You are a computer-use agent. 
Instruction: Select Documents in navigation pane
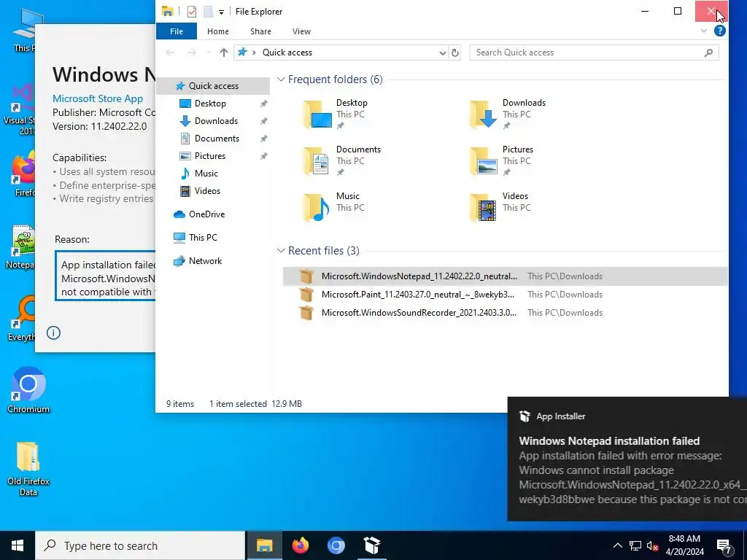pos(217,139)
